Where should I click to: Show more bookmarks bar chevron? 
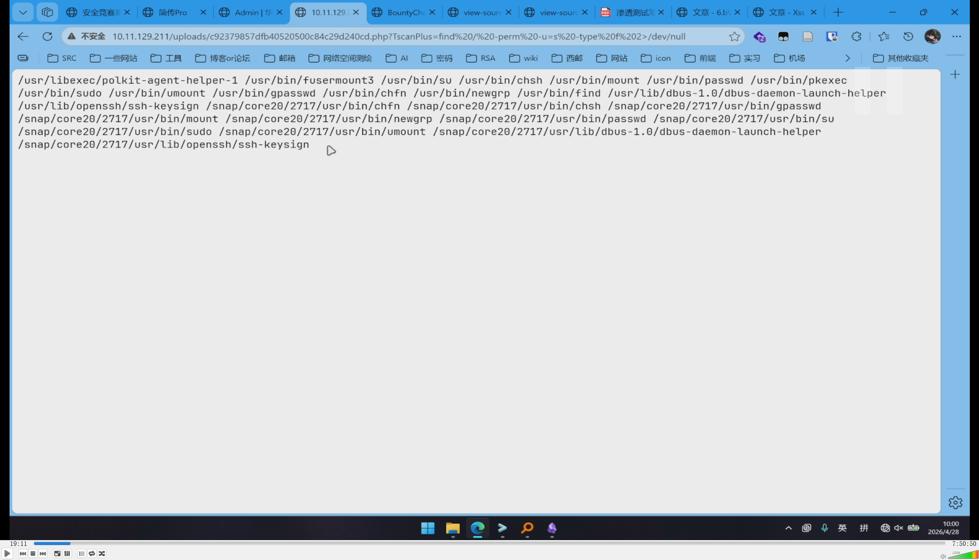[x=847, y=58]
